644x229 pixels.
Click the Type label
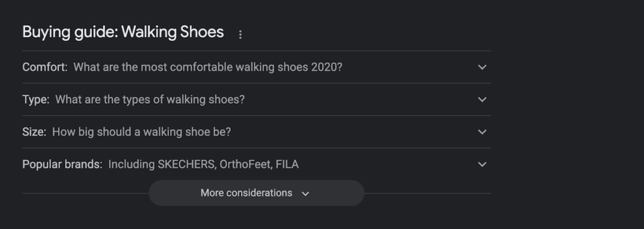click(36, 99)
